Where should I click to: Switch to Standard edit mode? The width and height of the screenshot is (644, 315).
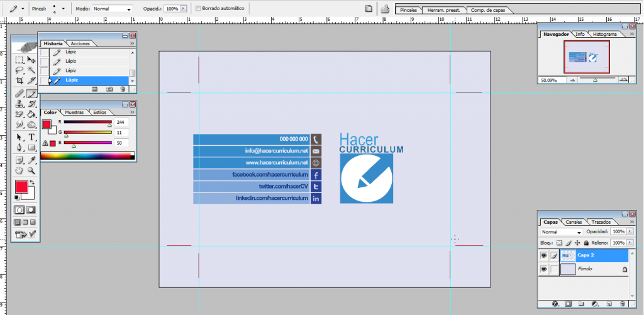(19, 210)
